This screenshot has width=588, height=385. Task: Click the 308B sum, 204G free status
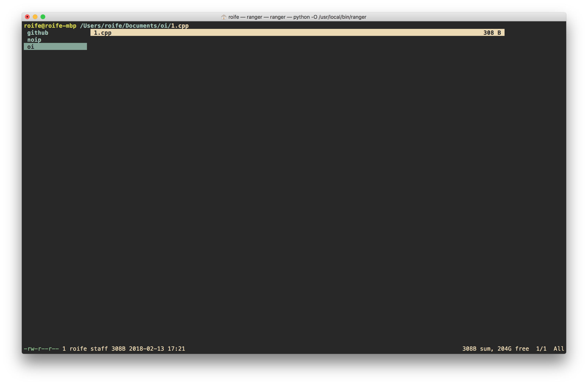(x=496, y=349)
